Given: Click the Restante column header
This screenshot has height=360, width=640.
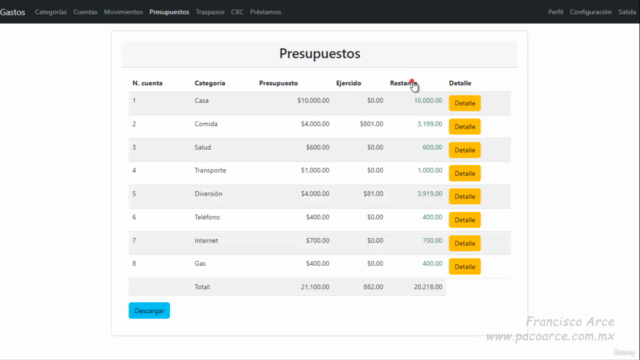Looking at the screenshot, I should tap(403, 83).
